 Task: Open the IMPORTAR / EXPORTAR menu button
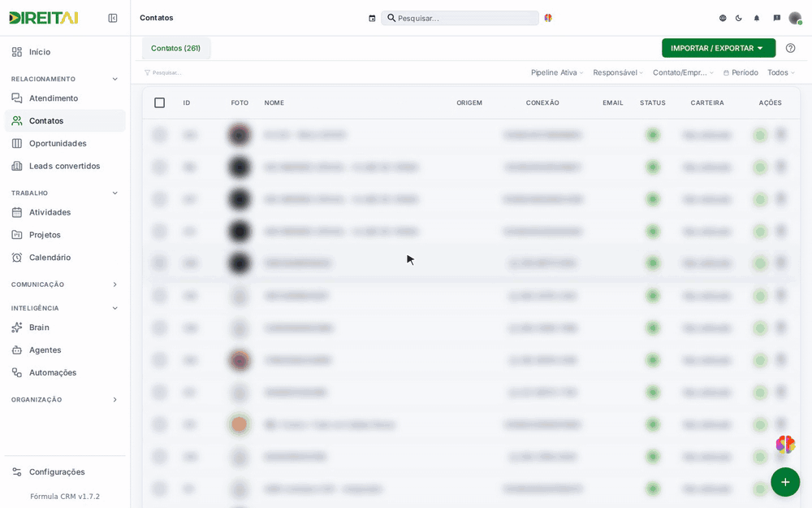click(719, 48)
